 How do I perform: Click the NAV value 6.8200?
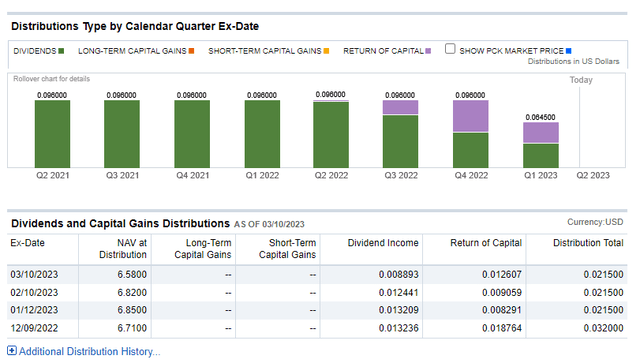coord(132,292)
